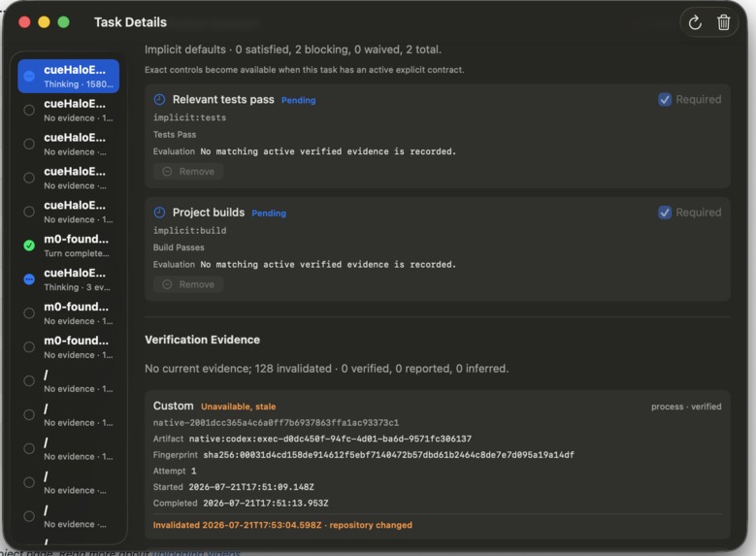The image size is (756, 556).
Task: Click the refresh icon in title bar
Action: (694, 22)
